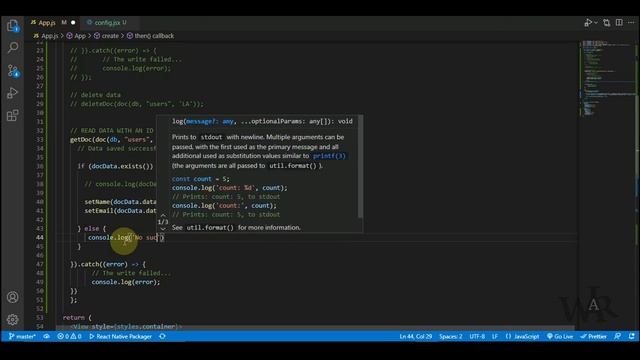Screen dimensions: 640x360
Task: Switch to the App.js tab
Action: point(47,22)
